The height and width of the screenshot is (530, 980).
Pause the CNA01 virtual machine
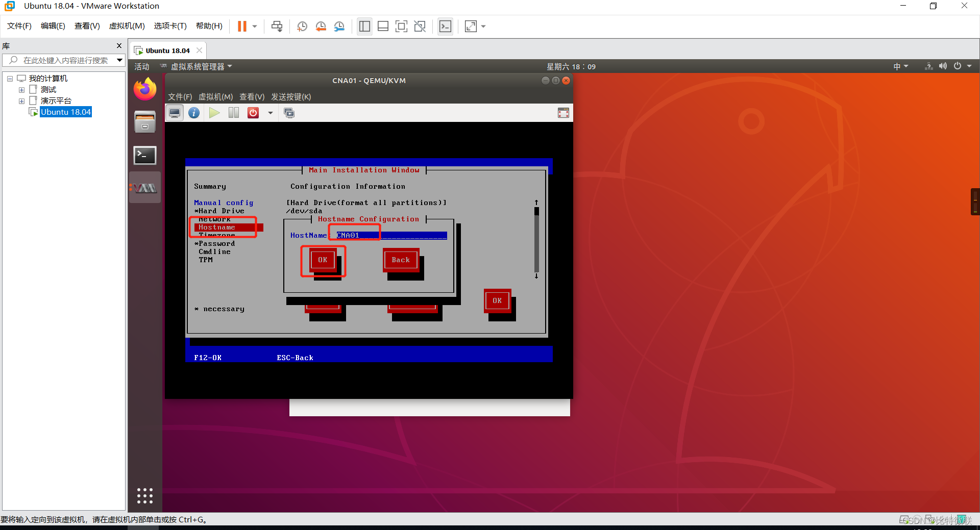233,113
